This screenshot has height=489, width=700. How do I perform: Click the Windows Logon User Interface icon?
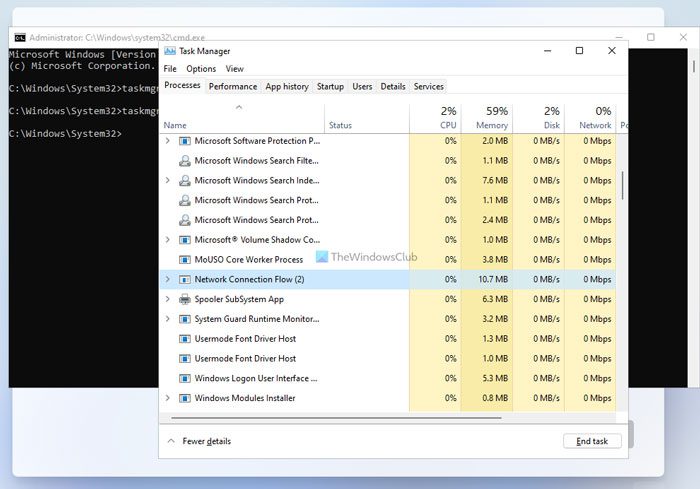point(184,378)
